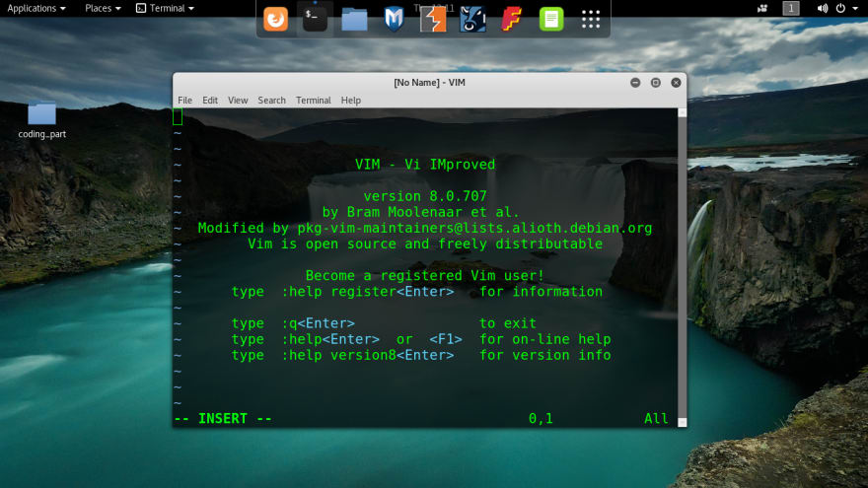This screenshot has height=488, width=868.
Task: Open the red F Faraday icon
Action: click(x=512, y=20)
